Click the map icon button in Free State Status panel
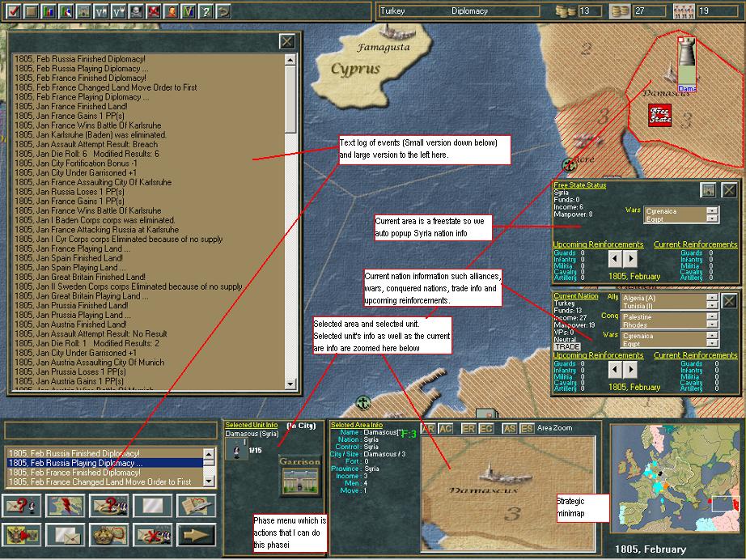 (709, 190)
